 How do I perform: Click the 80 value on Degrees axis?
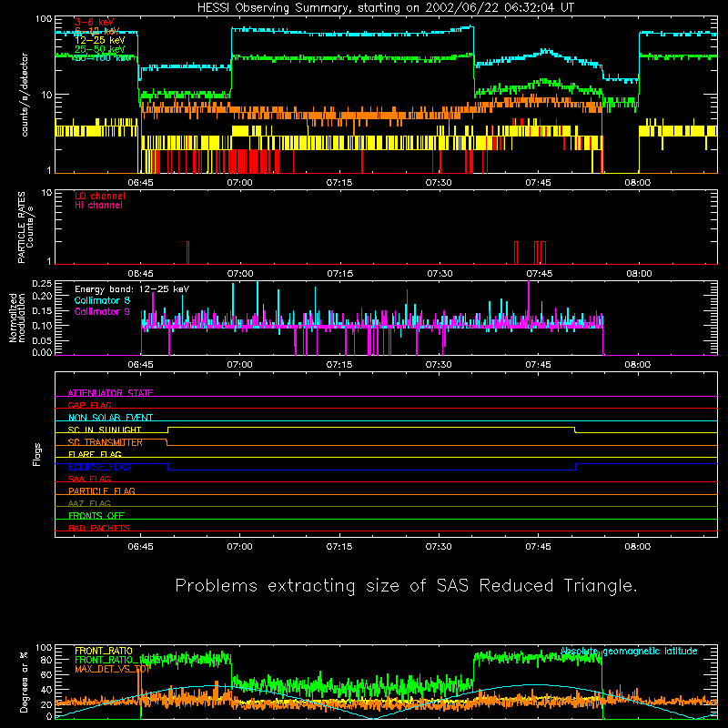46,660
